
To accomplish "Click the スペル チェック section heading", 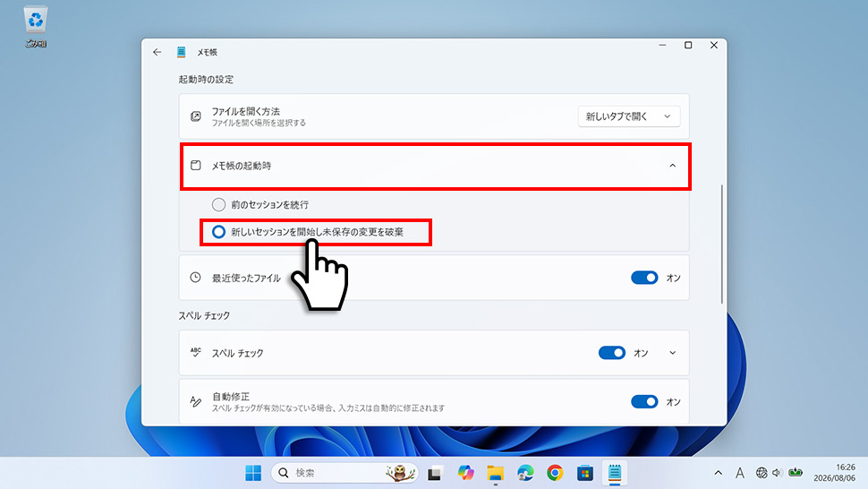I will [x=204, y=315].
